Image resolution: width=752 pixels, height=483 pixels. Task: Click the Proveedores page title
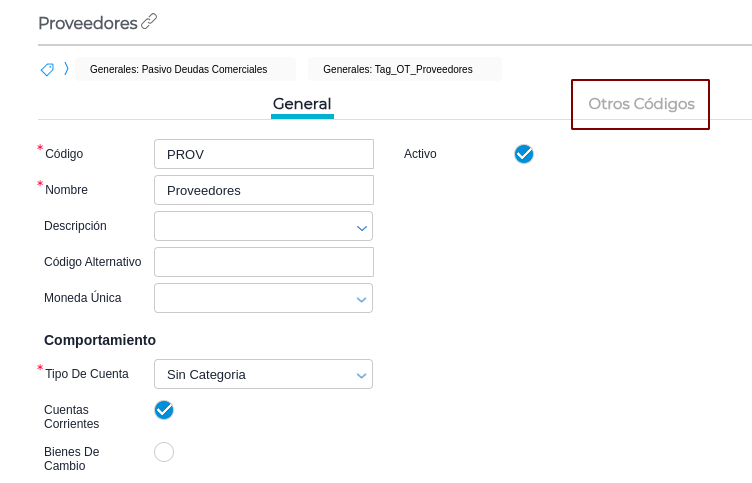click(x=87, y=22)
